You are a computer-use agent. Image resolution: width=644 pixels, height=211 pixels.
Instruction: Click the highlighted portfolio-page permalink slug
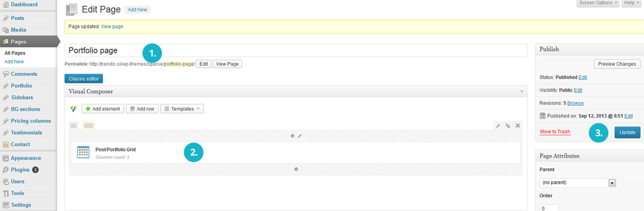click(x=179, y=64)
